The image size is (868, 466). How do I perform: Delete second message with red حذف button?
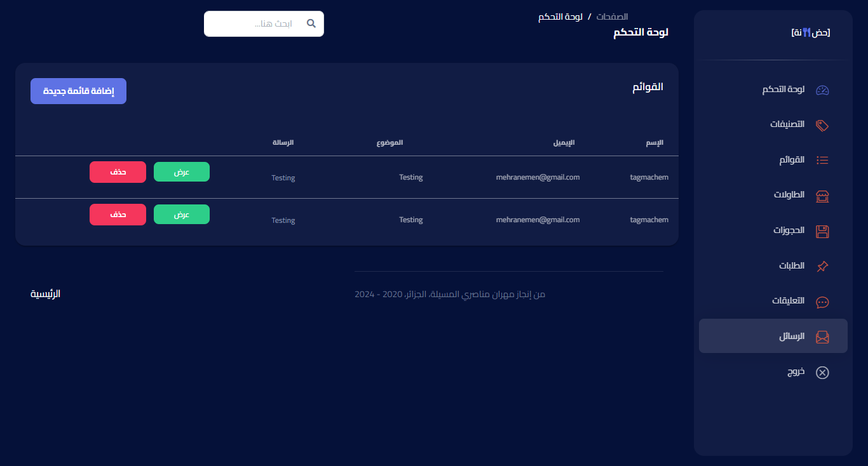tap(118, 215)
